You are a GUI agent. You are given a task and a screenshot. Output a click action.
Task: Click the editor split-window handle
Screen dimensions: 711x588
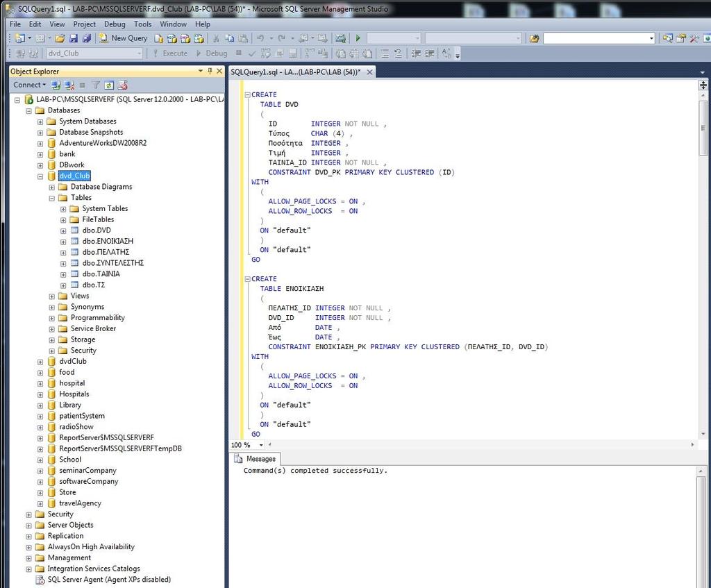(703, 85)
